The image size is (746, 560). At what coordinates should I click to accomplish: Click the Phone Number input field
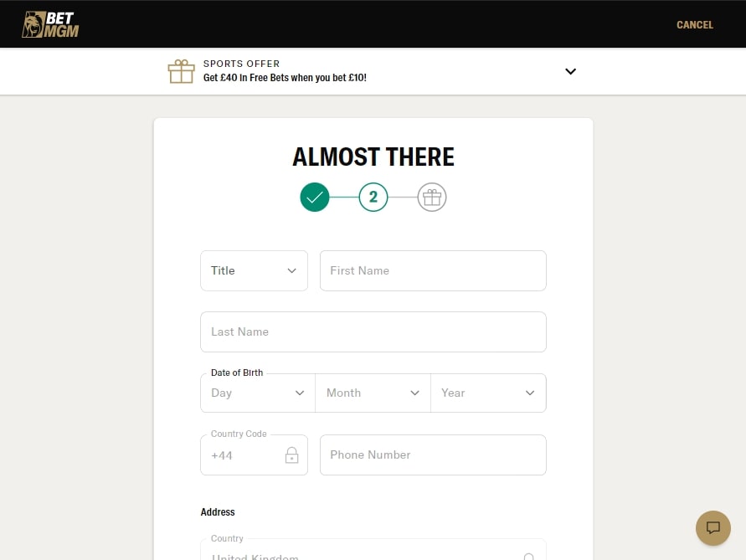tap(433, 455)
